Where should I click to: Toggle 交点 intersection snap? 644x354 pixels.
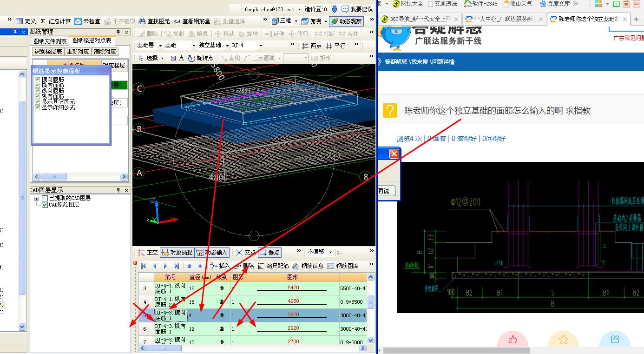click(246, 253)
